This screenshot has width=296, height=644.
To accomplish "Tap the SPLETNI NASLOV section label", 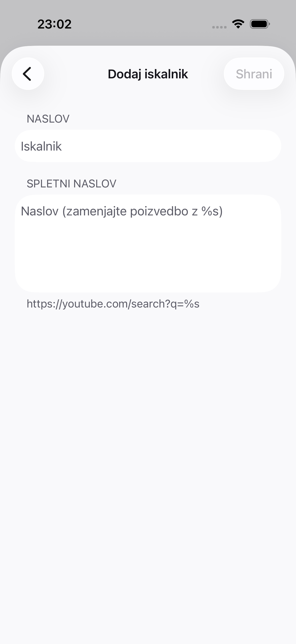I will coord(71,184).
